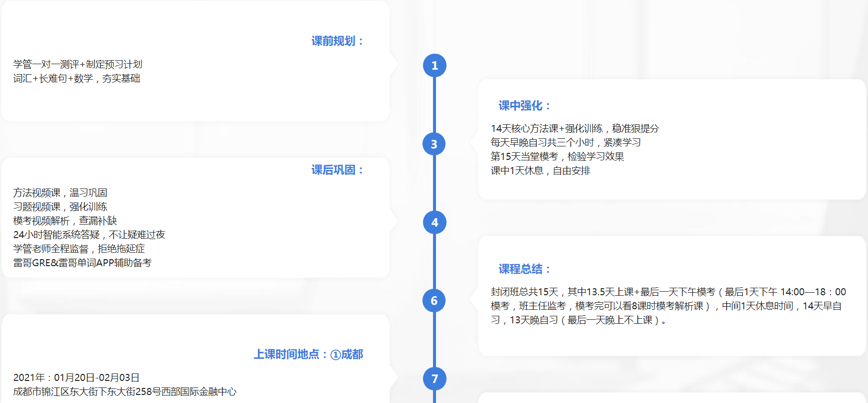Click the date 2021年：01月20日-02月03日
The width and height of the screenshot is (868, 403).
coord(76,377)
